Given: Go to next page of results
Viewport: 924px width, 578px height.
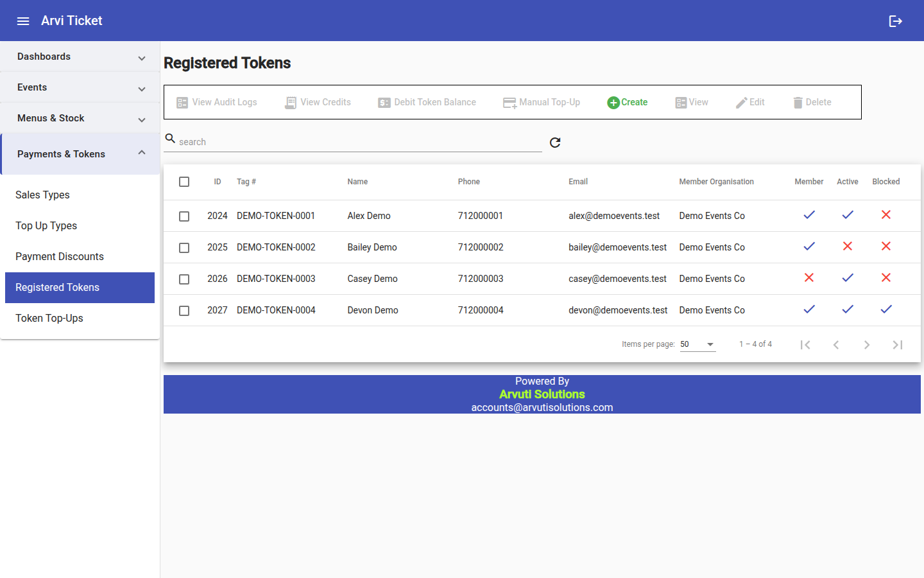Looking at the screenshot, I should pos(867,345).
